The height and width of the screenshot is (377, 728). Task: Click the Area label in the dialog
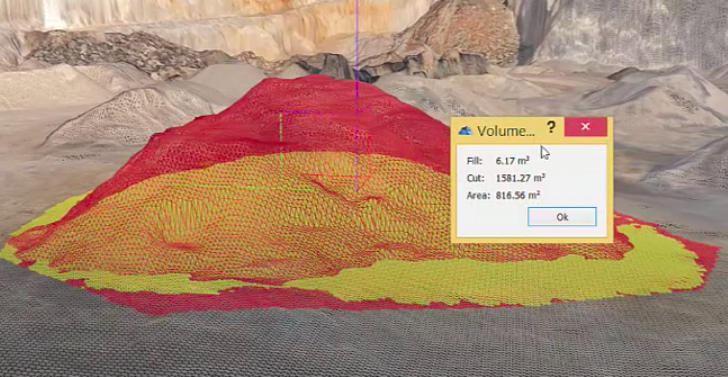click(x=478, y=195)
